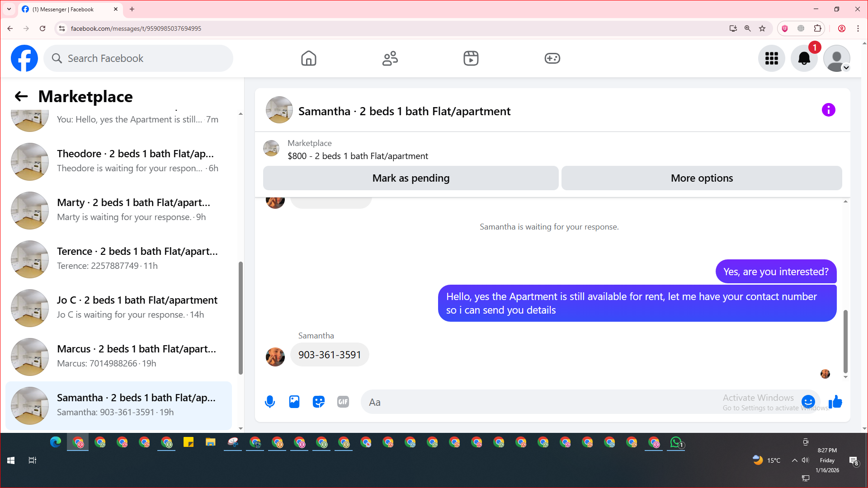Screen dimensions: 868x488
Task: Expand the Chrome tab search dropdown
Action: 9,9
